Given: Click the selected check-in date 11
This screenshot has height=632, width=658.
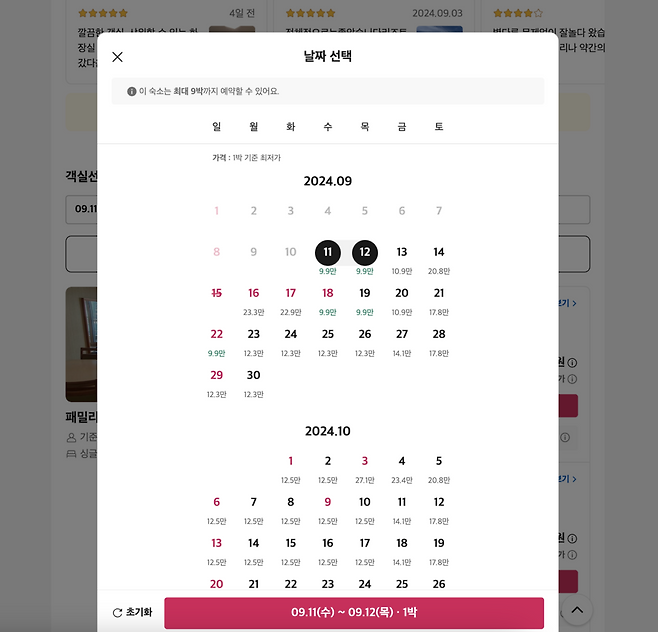Looking at the screenshot, I should (x=328, y=253).
